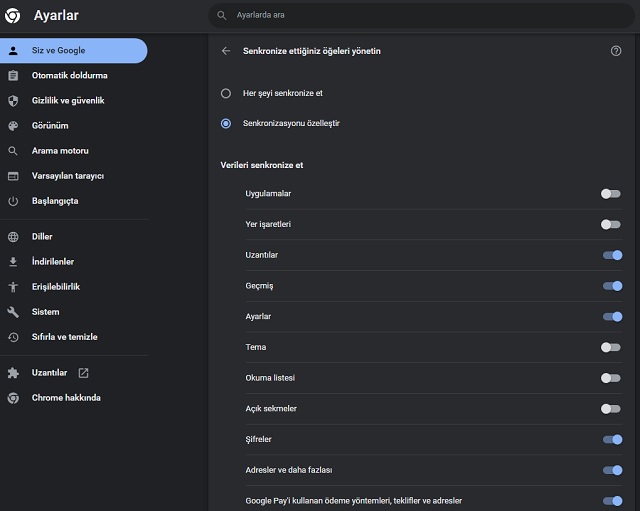Disable the Uzantılar sync toggle
640x511 pixels.
[x=613, y=255]
